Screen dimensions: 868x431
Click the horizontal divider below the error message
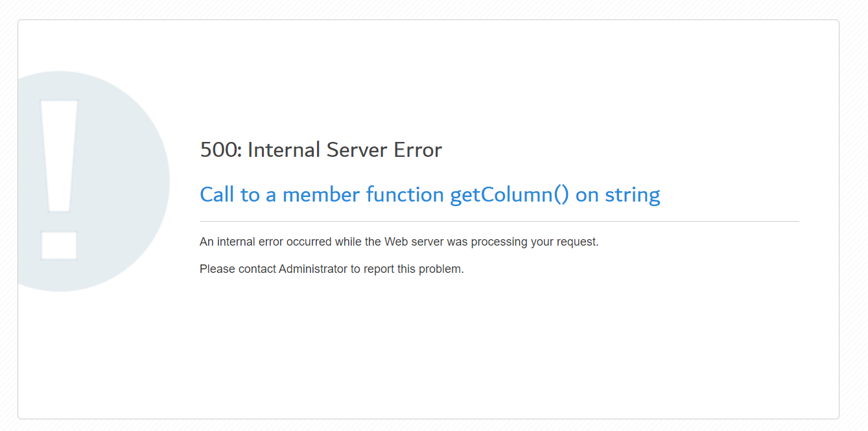click(499, 221)
